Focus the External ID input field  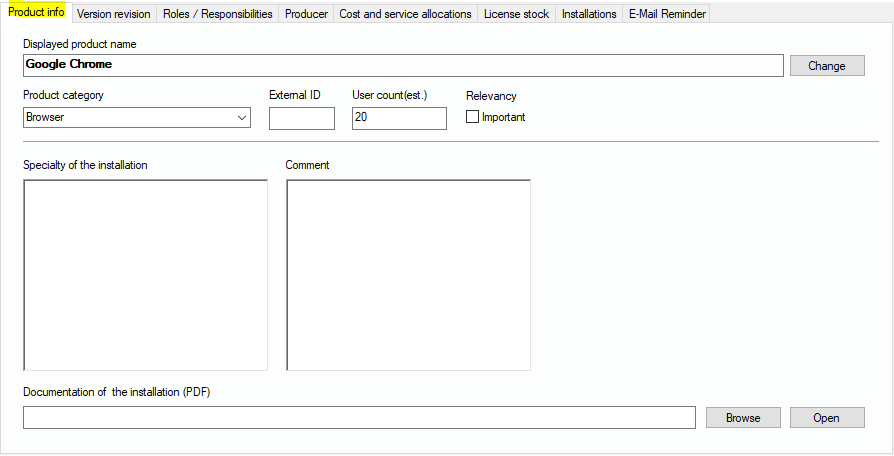(x=301, y=118)
